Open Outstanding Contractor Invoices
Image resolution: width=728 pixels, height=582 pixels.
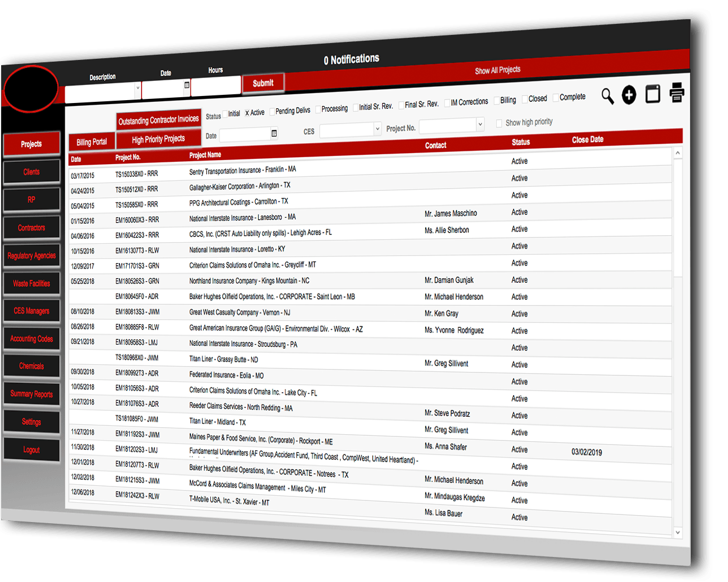[x=158, y=120]
